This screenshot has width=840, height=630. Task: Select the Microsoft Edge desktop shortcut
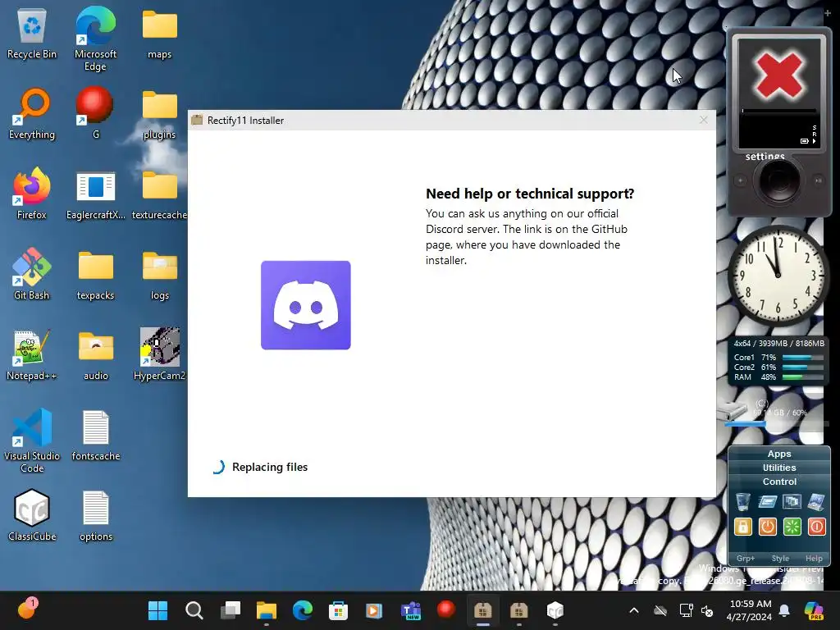tap(95, 39)
